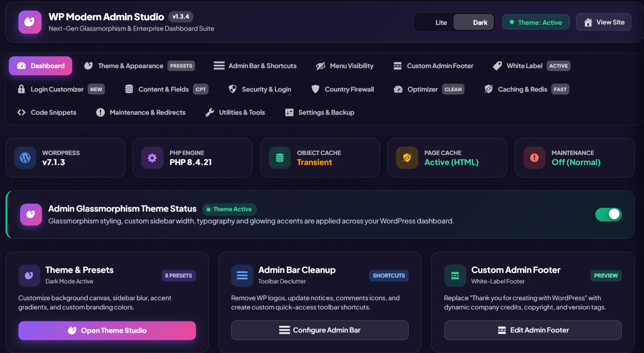Viewport: 644px width, 353px height.
Task: Open Caching & Redis tab
Action: (x=527, y=89)
